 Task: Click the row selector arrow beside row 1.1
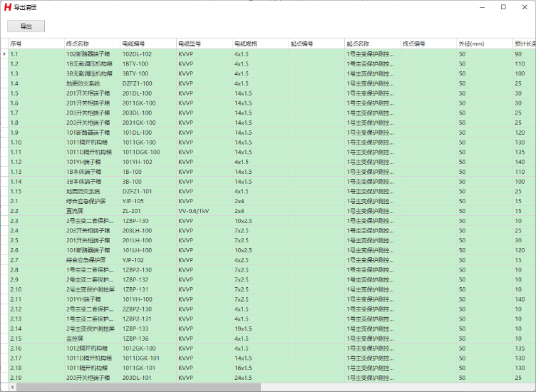tap(4, 54)
